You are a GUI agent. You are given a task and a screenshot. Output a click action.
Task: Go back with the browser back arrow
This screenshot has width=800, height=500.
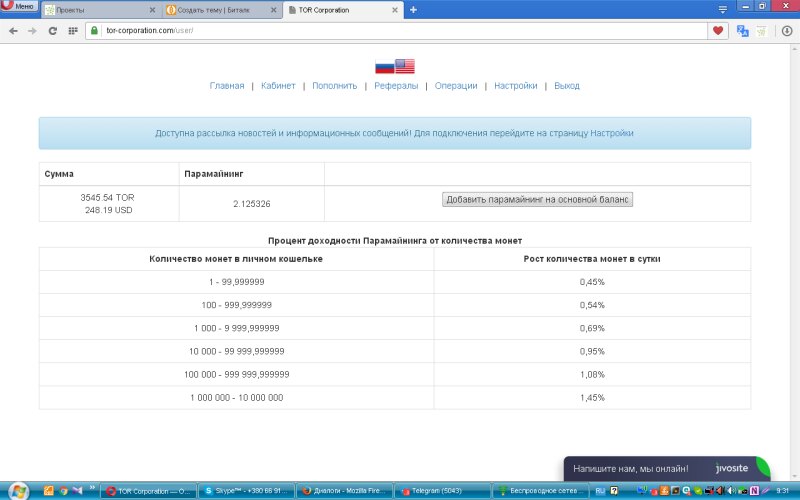point(12,30)
